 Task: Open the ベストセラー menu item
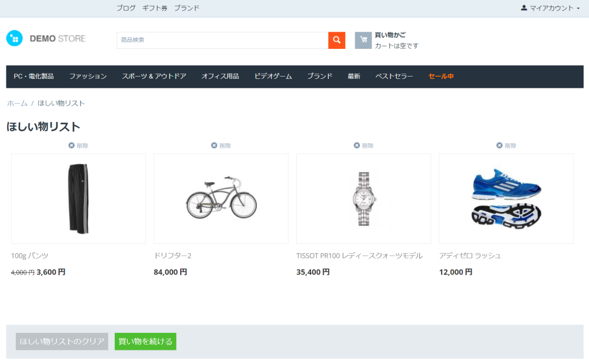point(394,76)
